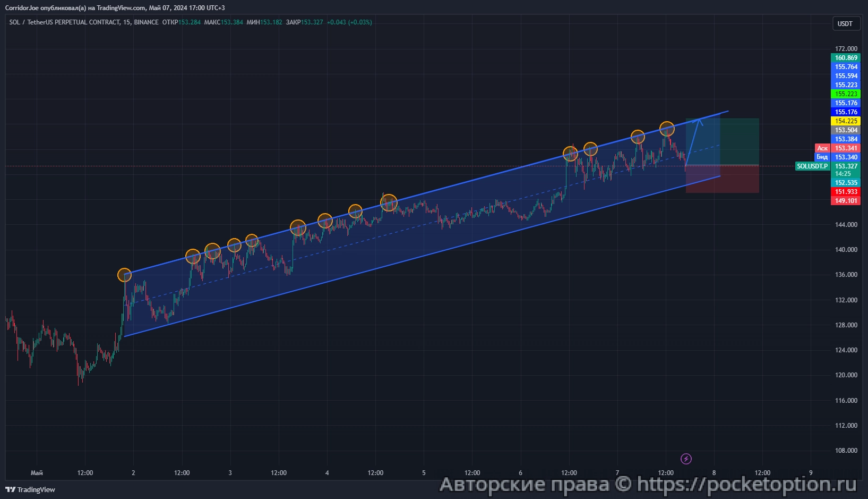Open the USDT currency selector

click(x=845, y=24)
